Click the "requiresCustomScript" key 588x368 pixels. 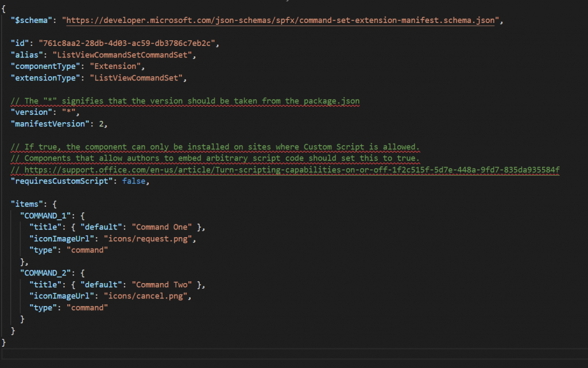click(61, 181)
